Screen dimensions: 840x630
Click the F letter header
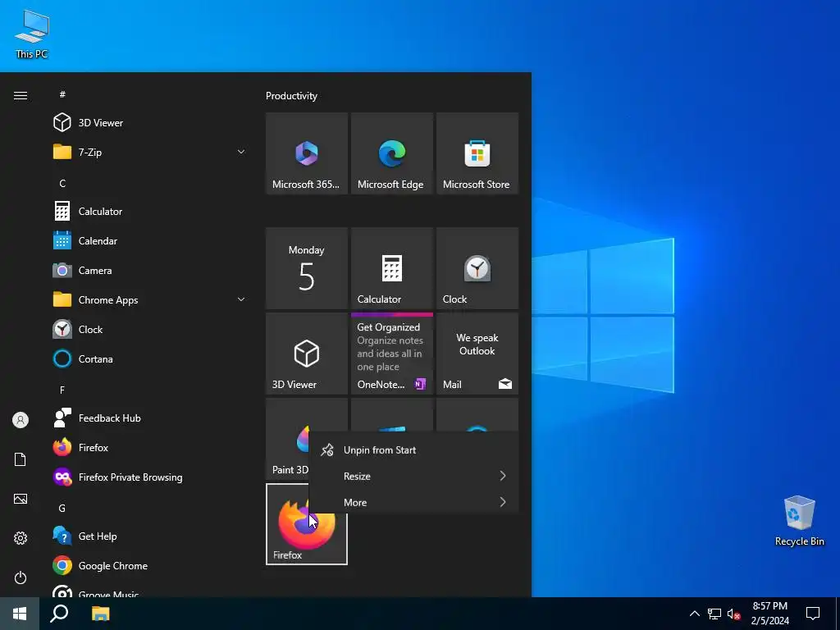pos(62,390)
